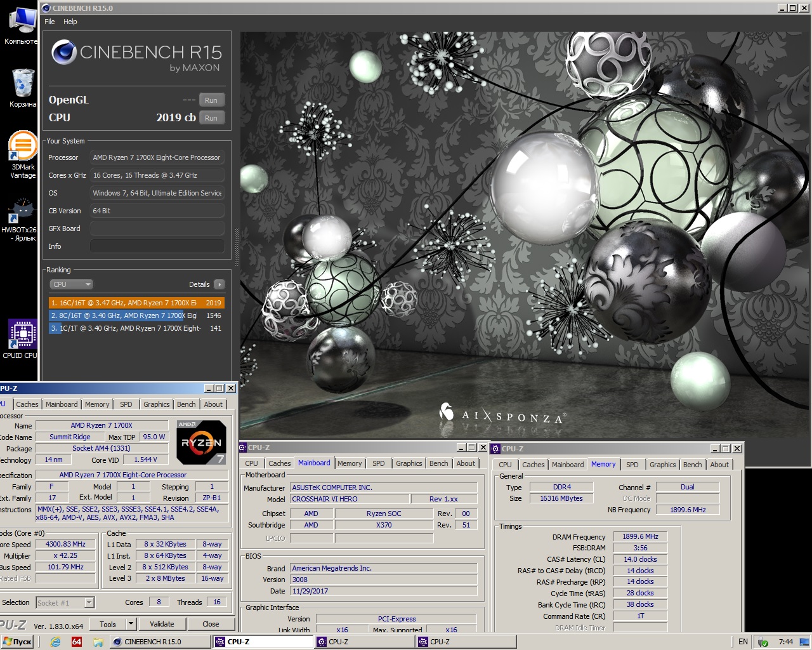Click the Validate button
Screen dimensions: 812x650
pyautogui.click(x=162, y=624)
